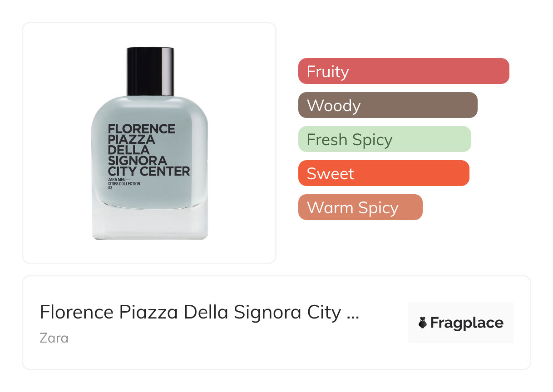Click the 03 collection number on the bottle
Screen dimensions: 553x392
click(x=110, y=188)
